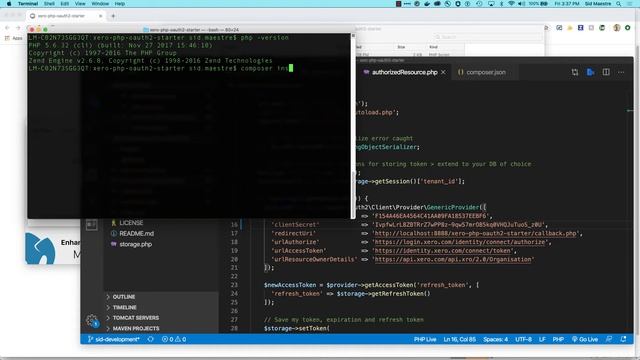Open the AirPlay display menu
This screenshot has height=360, width=640.
click(491, 4)
